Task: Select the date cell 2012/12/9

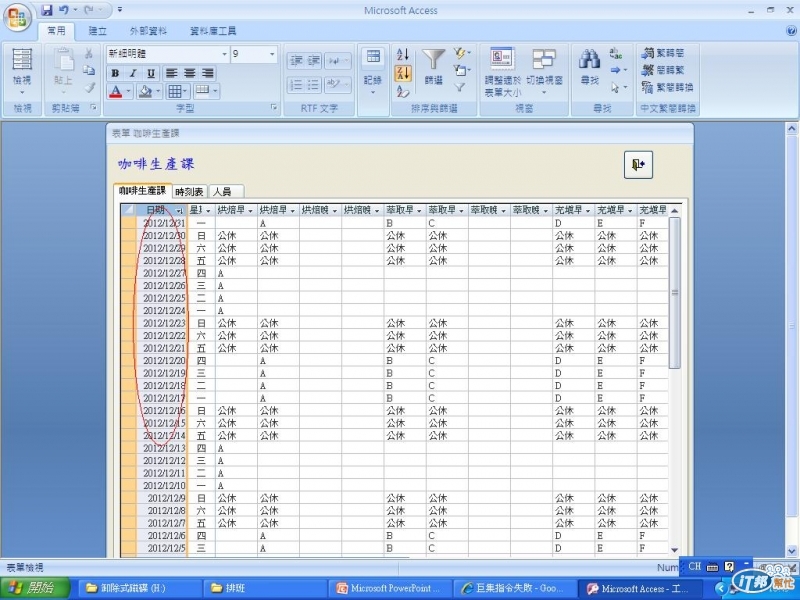Action: [162, 498]
